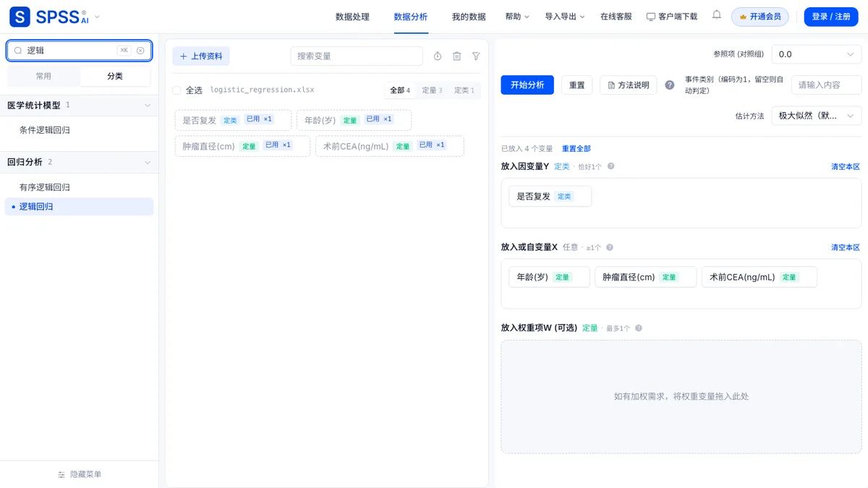Click the timer icon beside variable search
868x488 pixels.
click(x=438, y=56)
